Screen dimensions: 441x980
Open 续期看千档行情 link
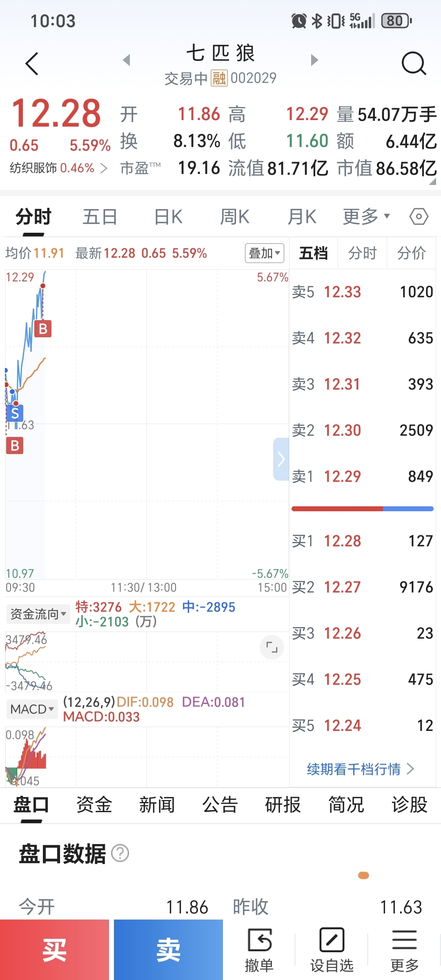[x=360, y=769]
